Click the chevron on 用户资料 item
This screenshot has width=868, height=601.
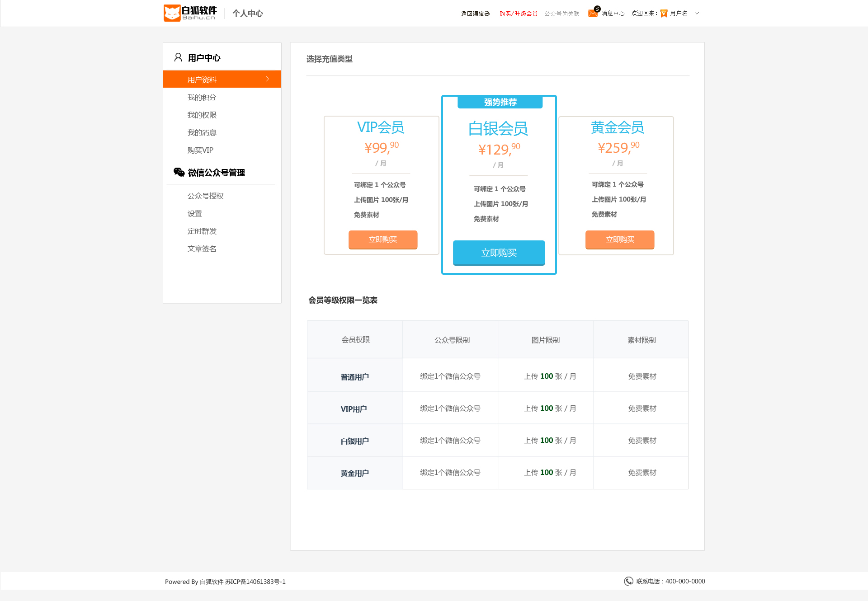click(x=268, y=79)
